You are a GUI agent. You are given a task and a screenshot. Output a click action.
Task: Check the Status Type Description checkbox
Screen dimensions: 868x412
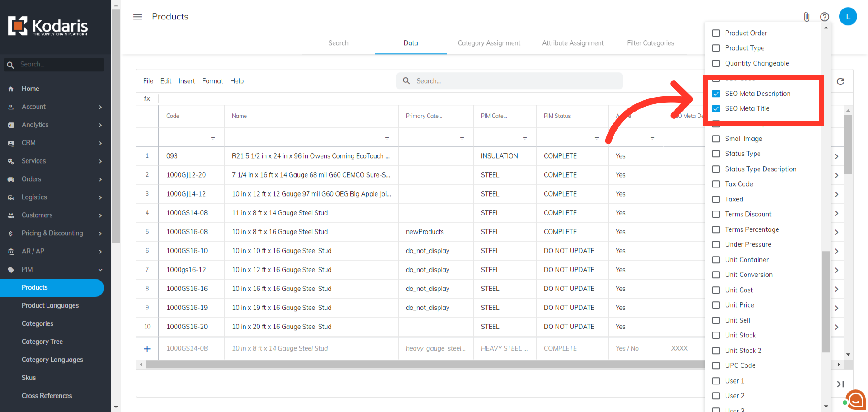pos(716,169)
